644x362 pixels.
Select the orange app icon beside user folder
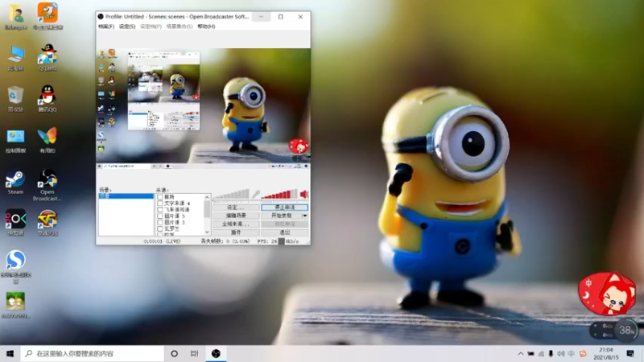click(47, 16)
